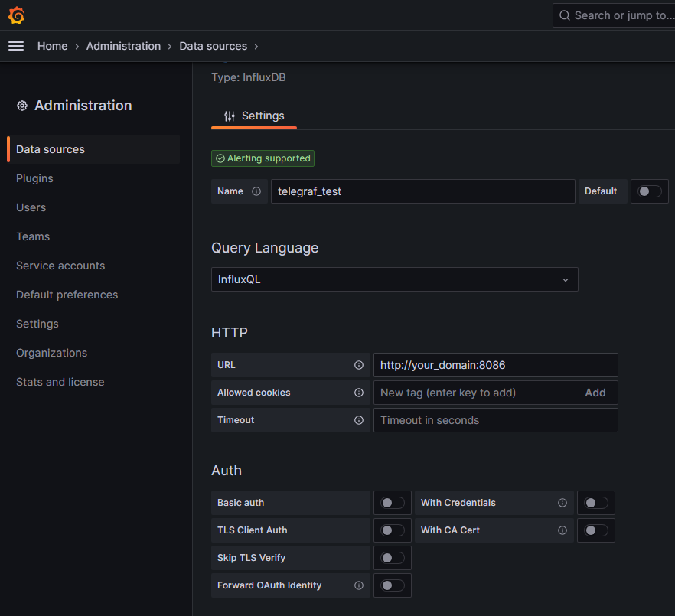Click the Administration gear icon
This screenshot has width=675, height=616.
[22, 106]
